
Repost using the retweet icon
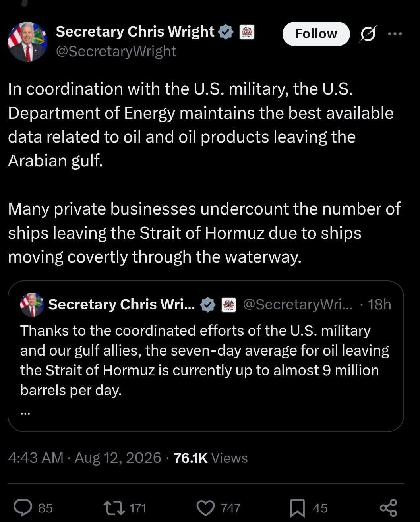click(x=114, y=508)
